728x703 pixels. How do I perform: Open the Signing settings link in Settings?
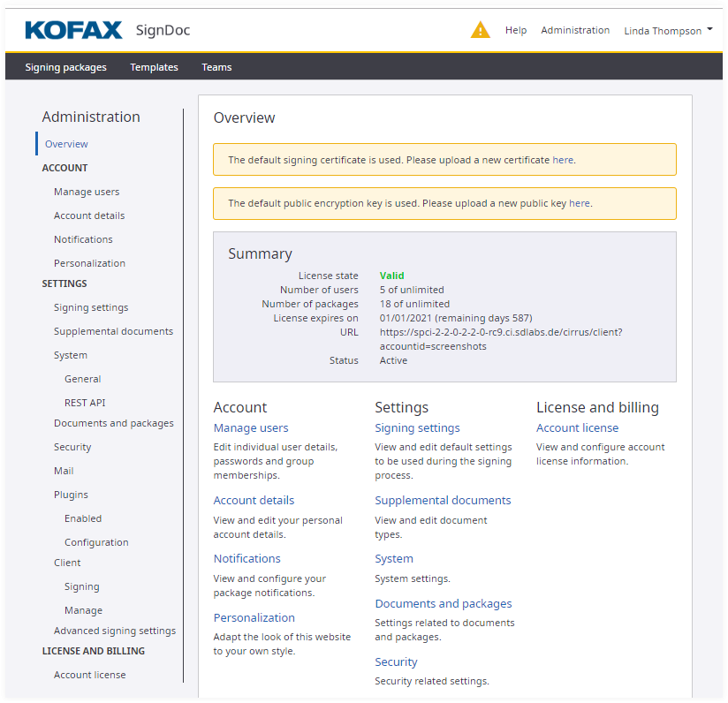417,427
